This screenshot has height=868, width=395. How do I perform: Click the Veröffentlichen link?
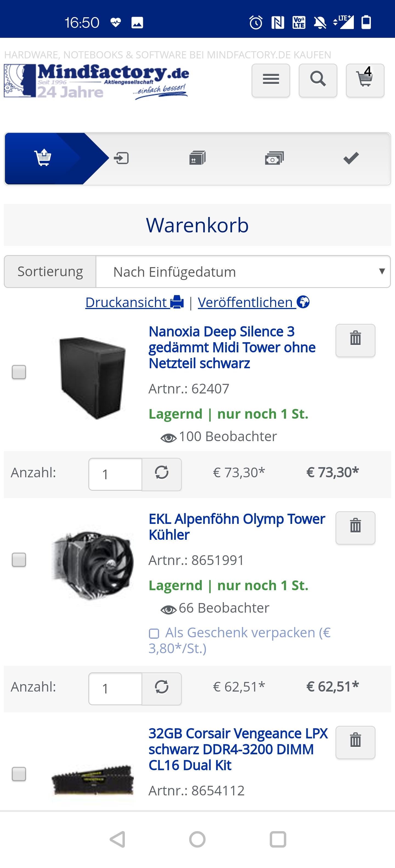pyautogui.click(x=253, y=302)
